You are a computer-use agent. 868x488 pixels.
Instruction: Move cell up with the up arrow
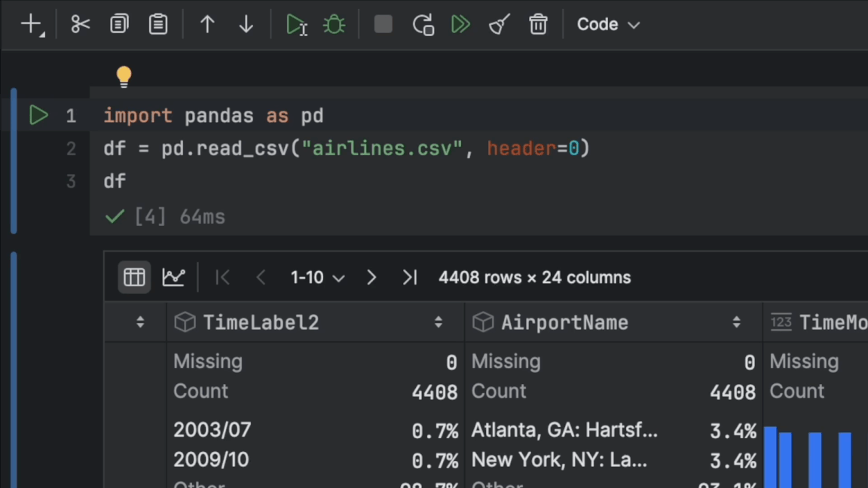pos(207,24)
